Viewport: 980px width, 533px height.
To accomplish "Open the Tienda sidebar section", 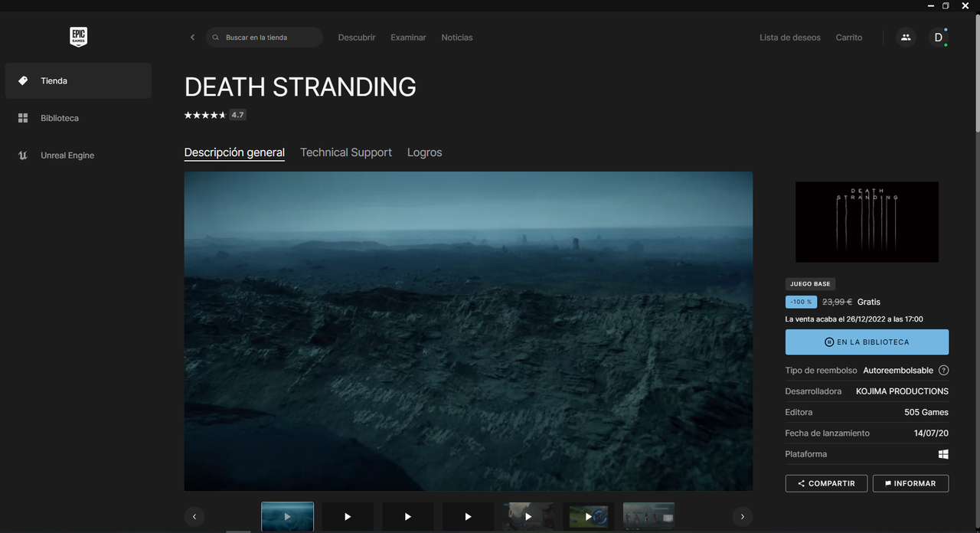I will 78,80.
